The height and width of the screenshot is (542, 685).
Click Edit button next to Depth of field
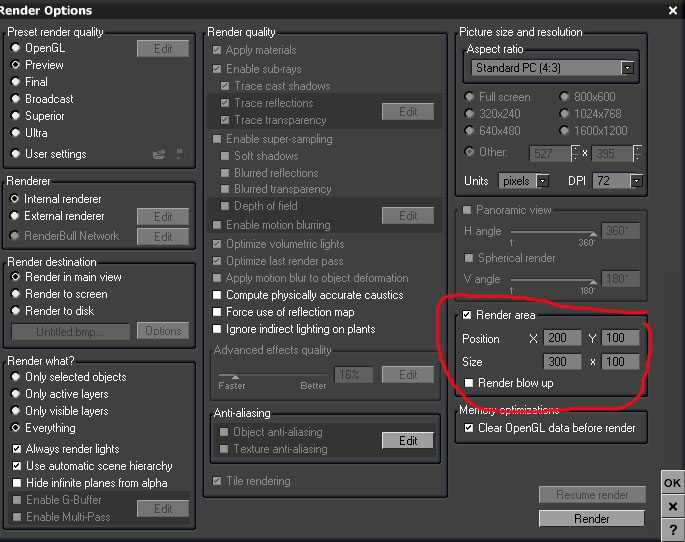408,215
